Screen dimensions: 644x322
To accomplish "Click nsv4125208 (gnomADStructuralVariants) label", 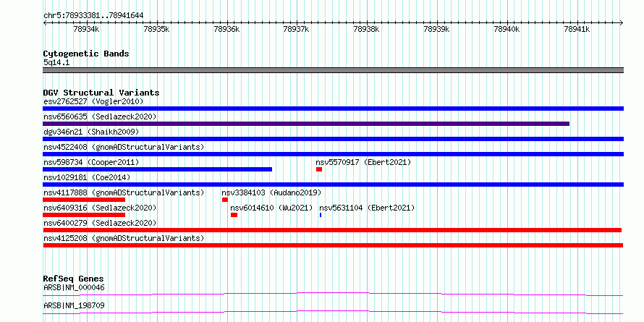I will [124, 238].
